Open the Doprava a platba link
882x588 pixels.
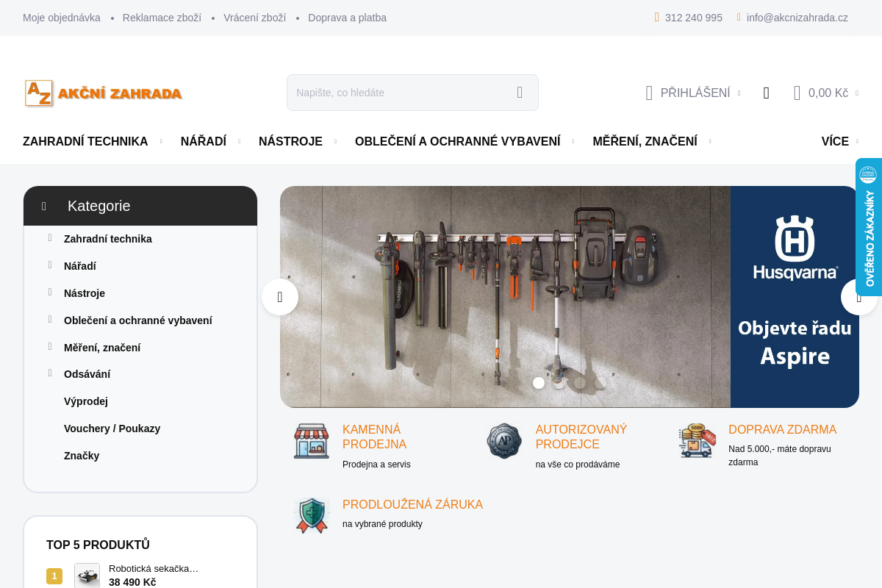click(347, 18)
